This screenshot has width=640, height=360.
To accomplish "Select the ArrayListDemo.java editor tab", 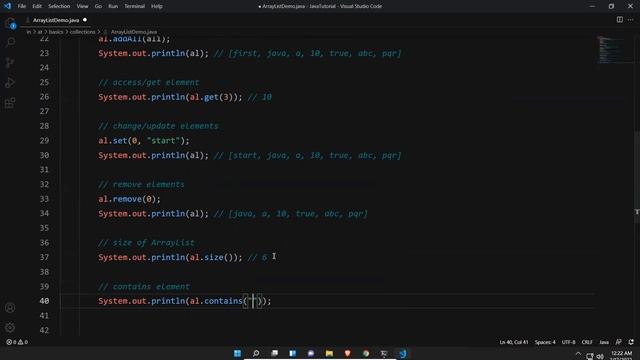I will [x=56, y=20].
